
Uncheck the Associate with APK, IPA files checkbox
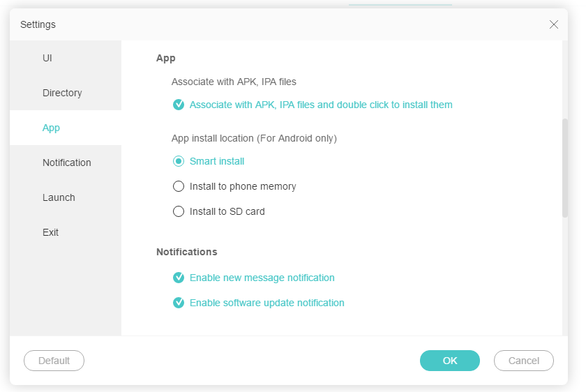pos(179,105)
